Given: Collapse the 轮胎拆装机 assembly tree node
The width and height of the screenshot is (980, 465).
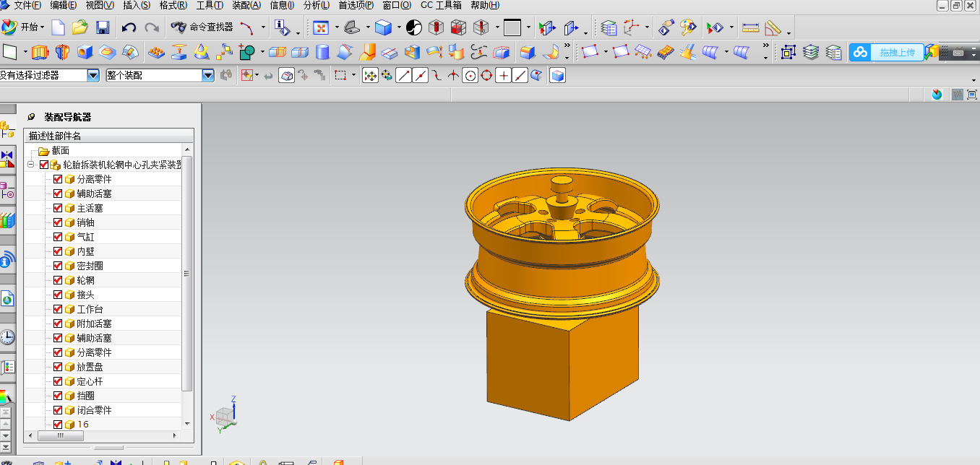Looking at the screenshot, I should [31, 165].
